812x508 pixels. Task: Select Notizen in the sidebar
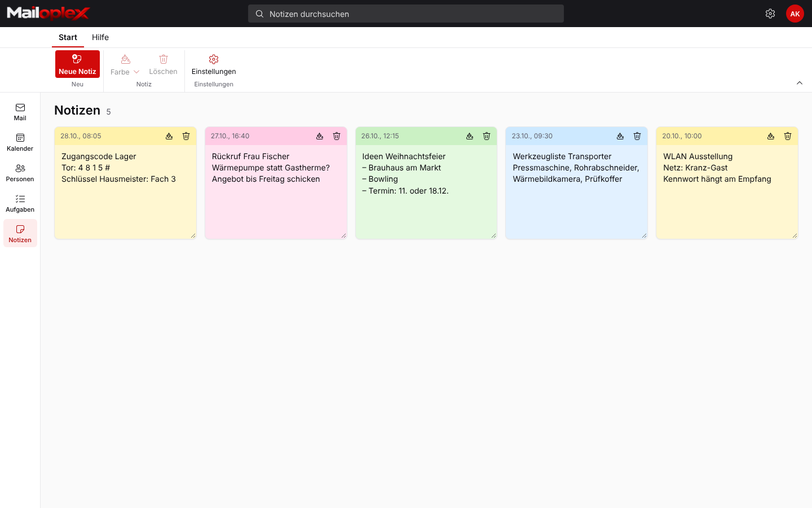point(20,233)
